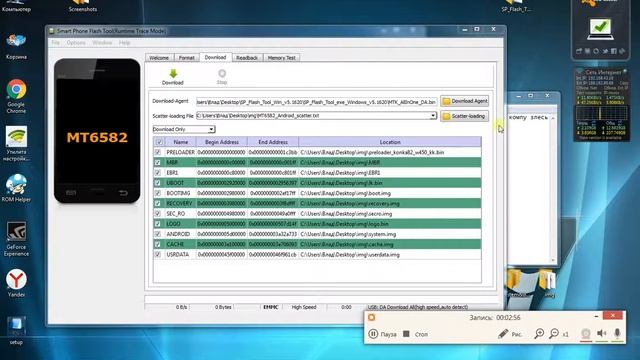The height and width of the screenshot is (360, 640).
Task: Uncheck the UBOOT partition checkbox
Action: pos(158,183)
